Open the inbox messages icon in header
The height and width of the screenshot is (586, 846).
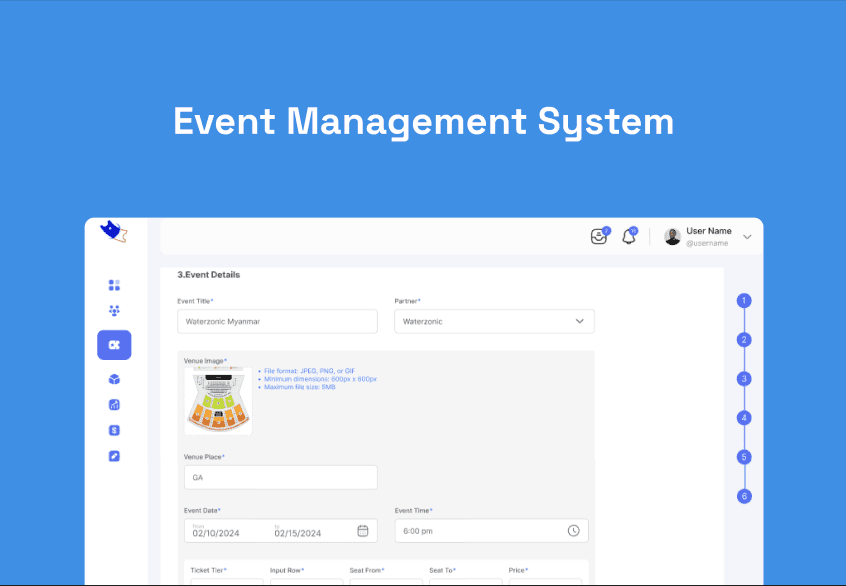pos(599,236)
